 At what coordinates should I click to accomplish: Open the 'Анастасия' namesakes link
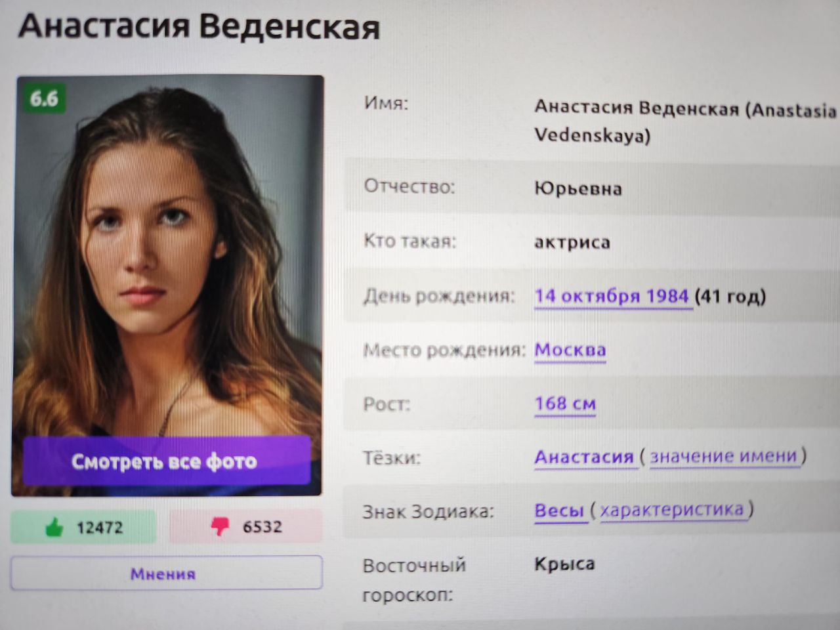point(584,457)
